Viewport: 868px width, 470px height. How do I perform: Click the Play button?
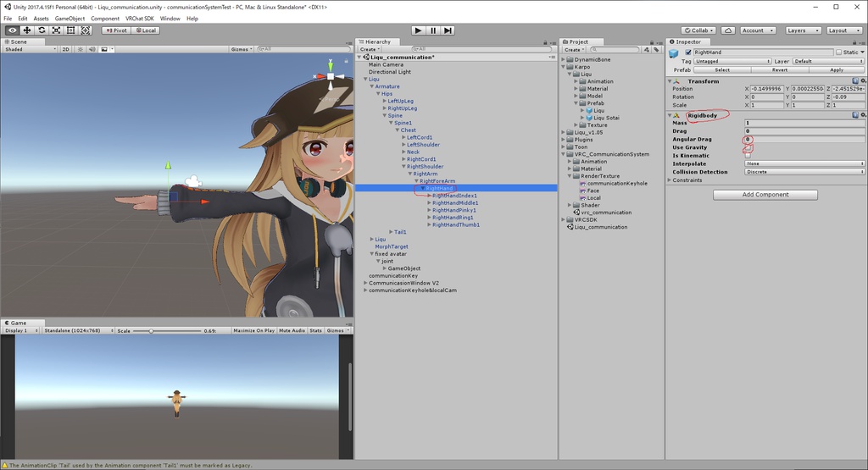click(419, 30)
